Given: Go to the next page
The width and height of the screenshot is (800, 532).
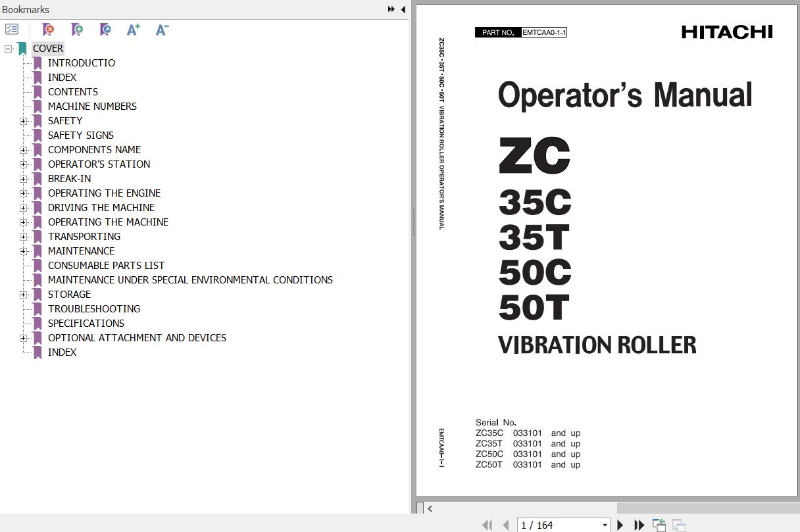Looking at the screenshot, I should pyautogui.click(x=620, y=525).
